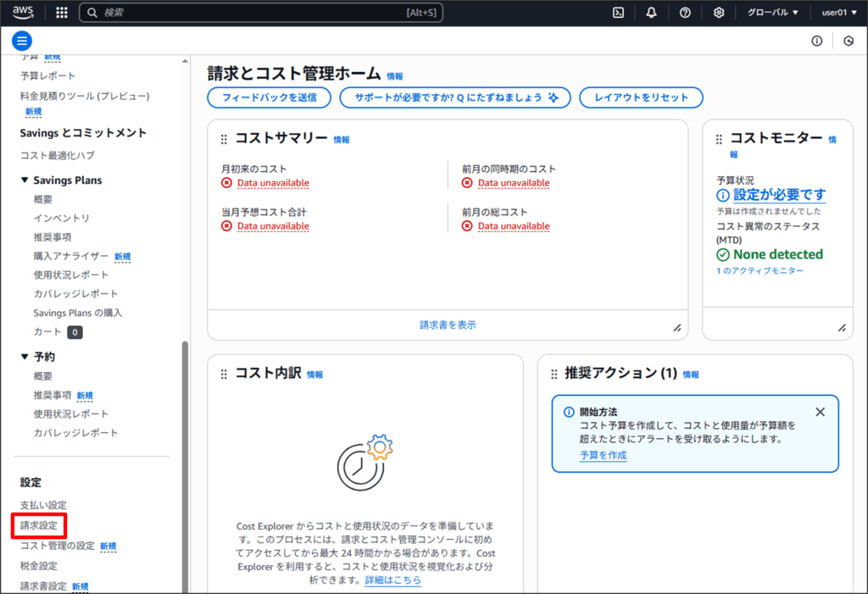
Task: Open 詳細はこちら link in Cost breakdown
Action: (393, 580)
